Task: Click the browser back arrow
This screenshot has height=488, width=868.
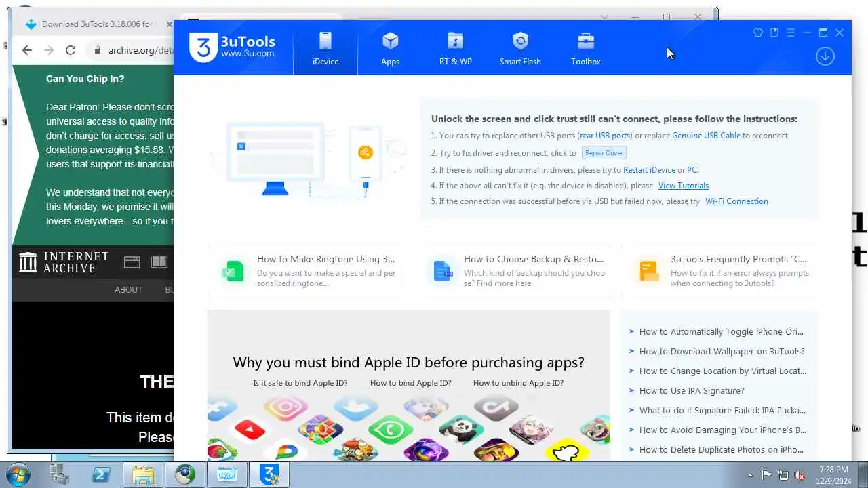Action: (x=27, y=50)
